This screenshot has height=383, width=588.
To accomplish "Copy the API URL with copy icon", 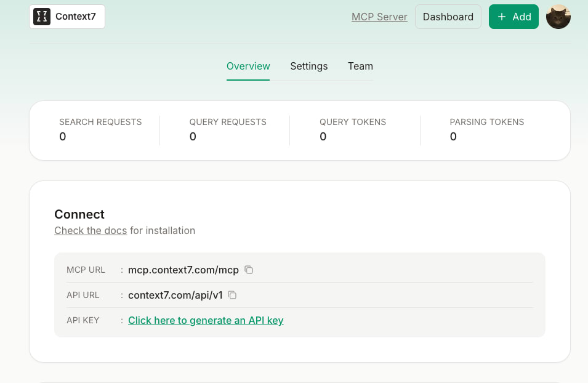I will point(232,295).
